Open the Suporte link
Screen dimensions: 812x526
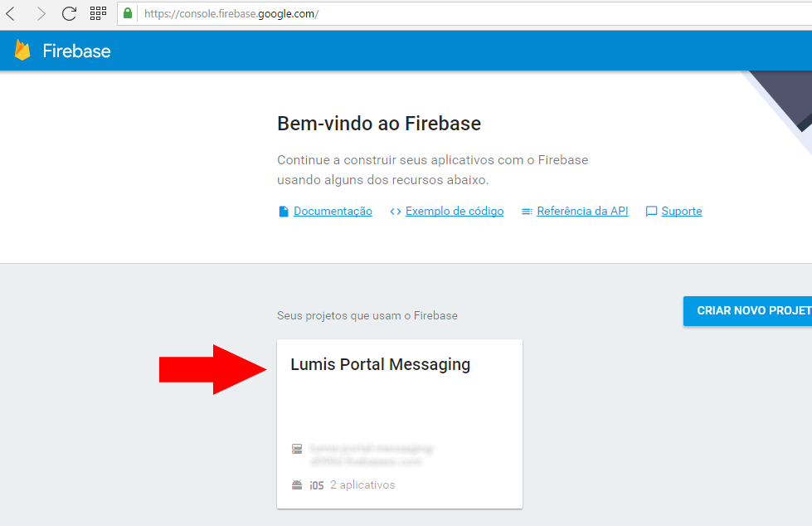coord(682,211)
